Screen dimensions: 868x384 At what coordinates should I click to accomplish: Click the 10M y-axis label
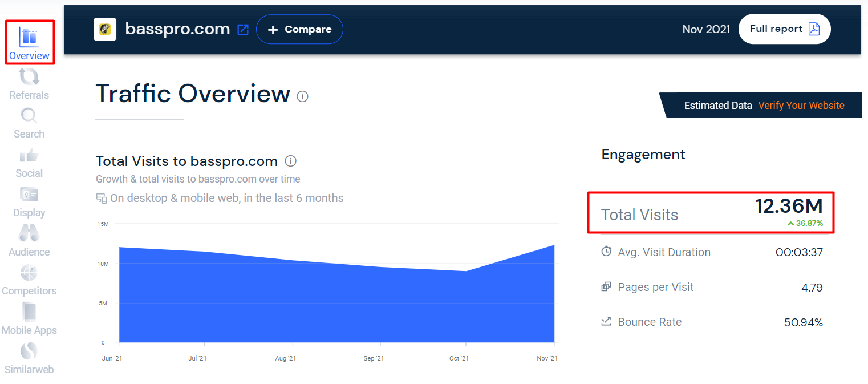[103, 264]
